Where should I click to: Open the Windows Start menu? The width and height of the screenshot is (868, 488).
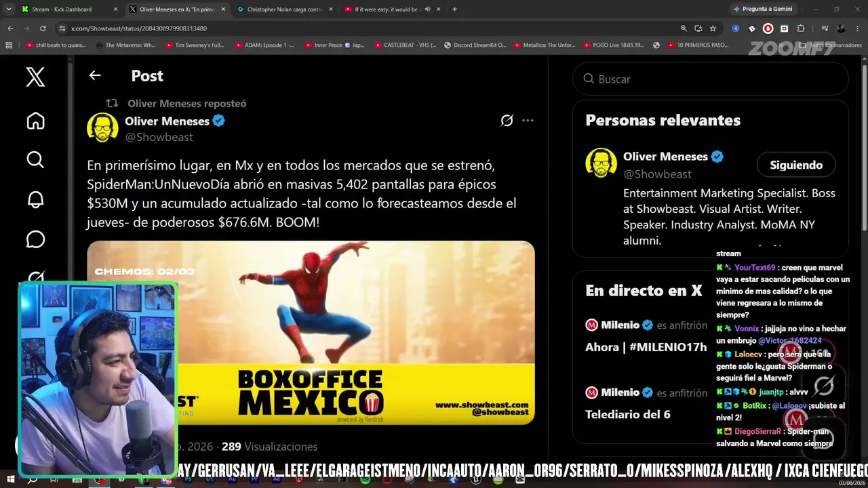pos(11,480)
